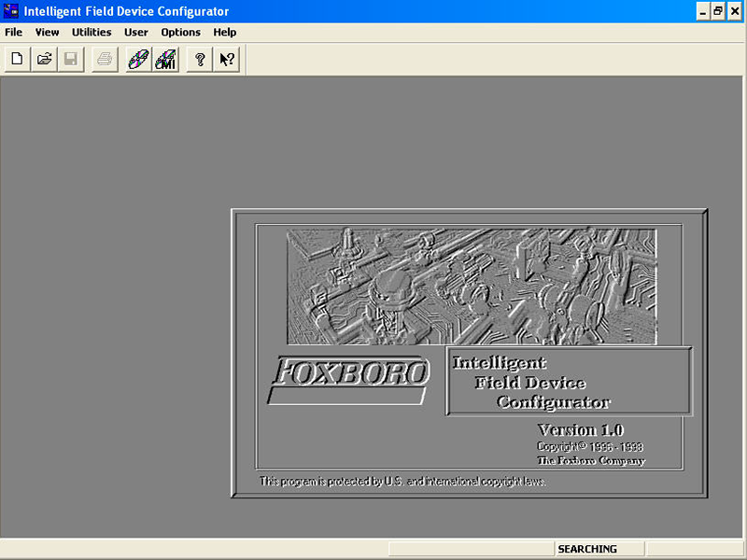This screenshot has height=560, width=747.
Task: Click the copyright laws notice text
Action: point(402,482)
